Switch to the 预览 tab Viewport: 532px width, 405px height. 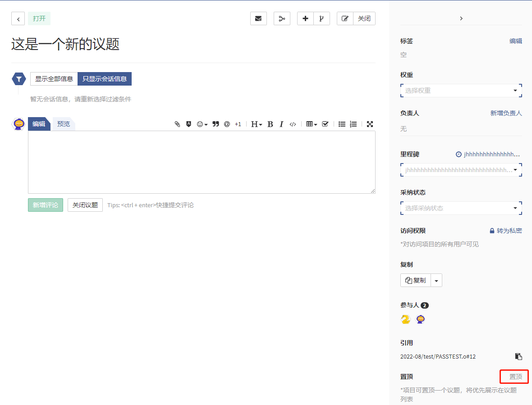pos(64,124)
